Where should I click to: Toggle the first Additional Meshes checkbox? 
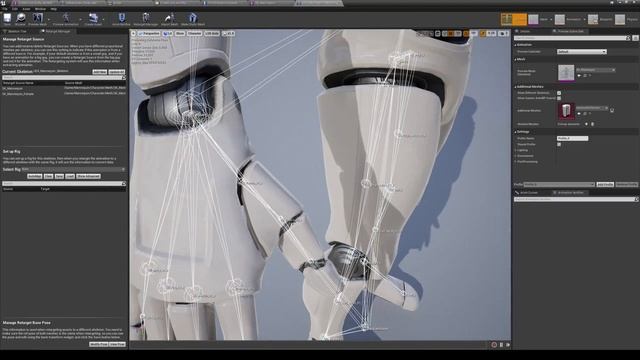[559, 93]
